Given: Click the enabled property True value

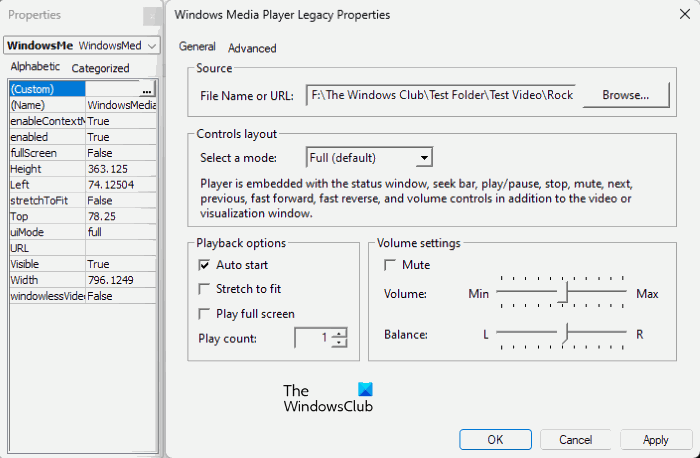Looking at the screenshot, I should pos(121,137).
